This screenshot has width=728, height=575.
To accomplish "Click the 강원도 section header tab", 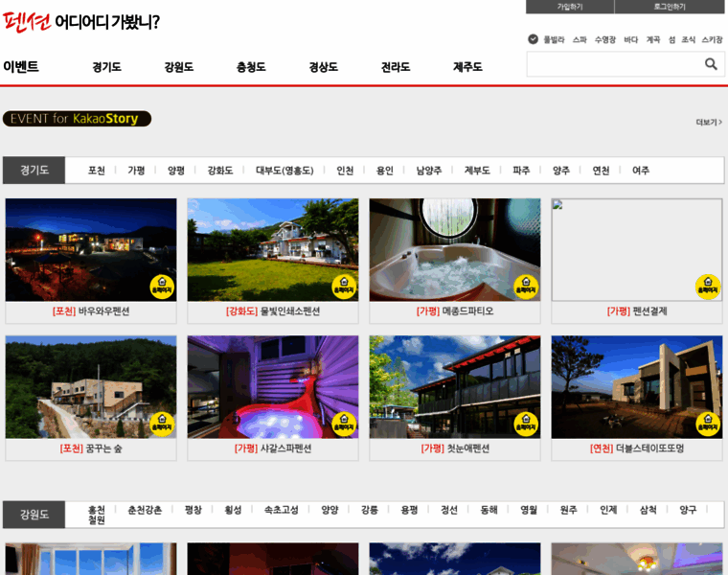I will (x=34, y=515).
